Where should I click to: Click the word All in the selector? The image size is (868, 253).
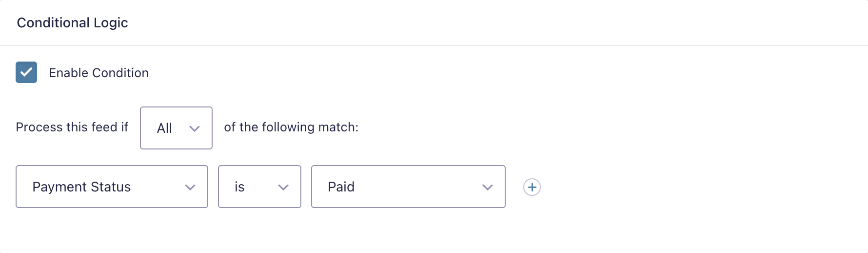[x=164, y=128]
